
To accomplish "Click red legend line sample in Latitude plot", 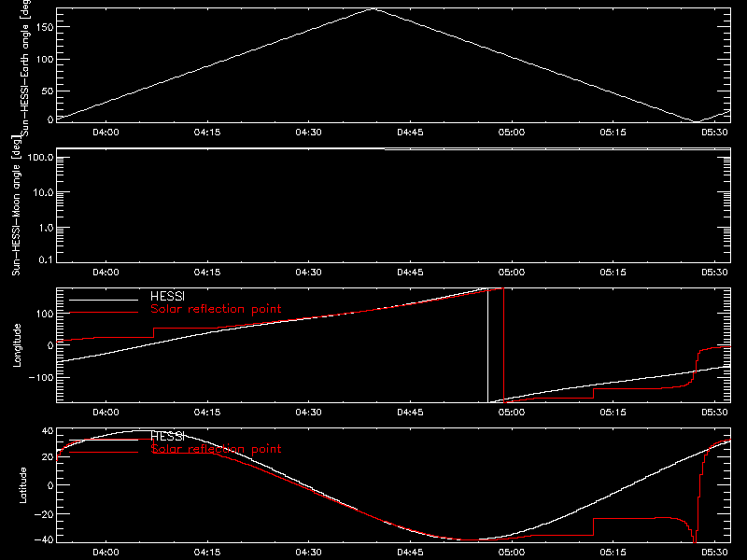I will [x=104, y=452].
